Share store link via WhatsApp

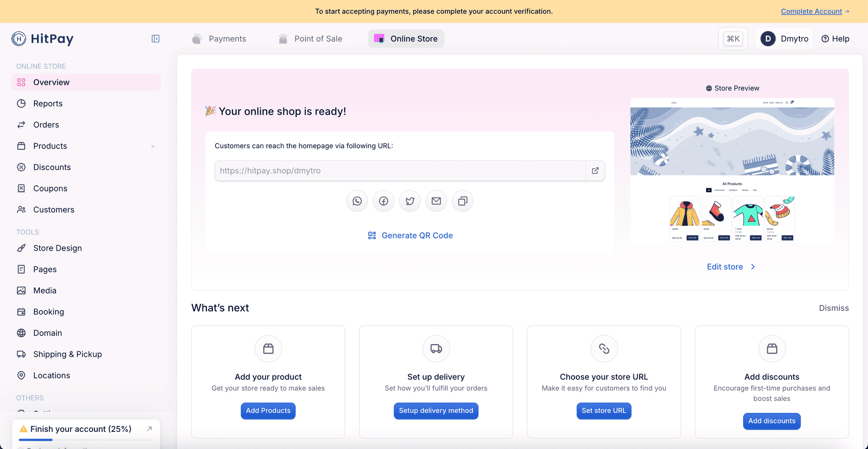357,201
